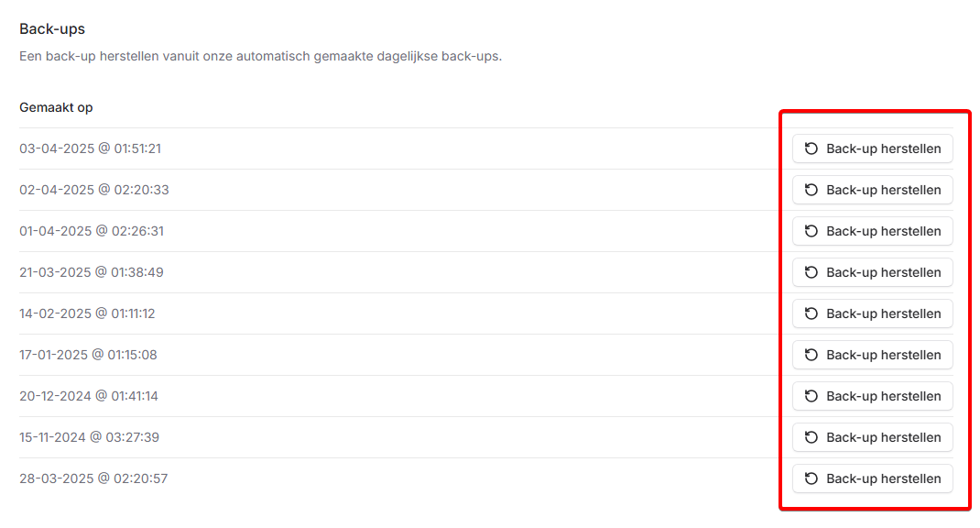Click the timestamp 15-11-2024 @ 03:27:39
This screenshot has width=980, height=528.
(x=89, y=437)
